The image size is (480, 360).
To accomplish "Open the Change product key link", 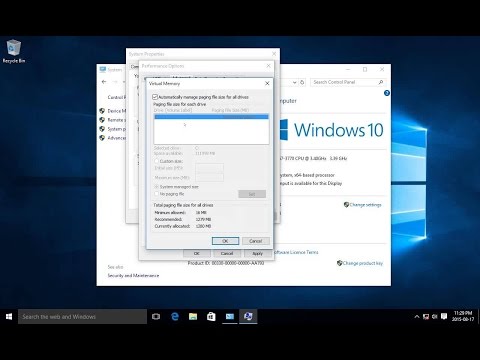I will click(363, 263).
